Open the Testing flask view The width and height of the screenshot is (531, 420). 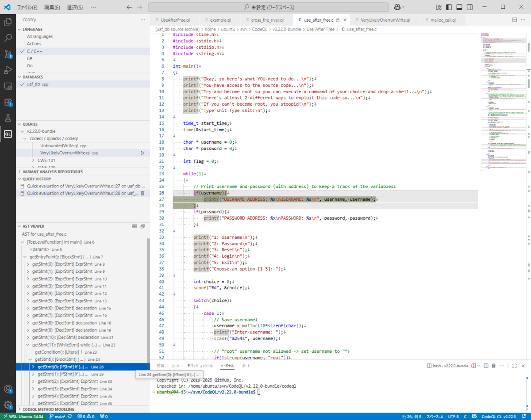(8, 118)
